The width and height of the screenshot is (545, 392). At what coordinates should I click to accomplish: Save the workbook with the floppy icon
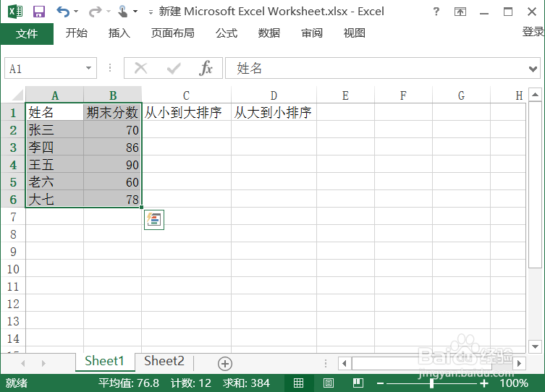click(x=39, y=12)
